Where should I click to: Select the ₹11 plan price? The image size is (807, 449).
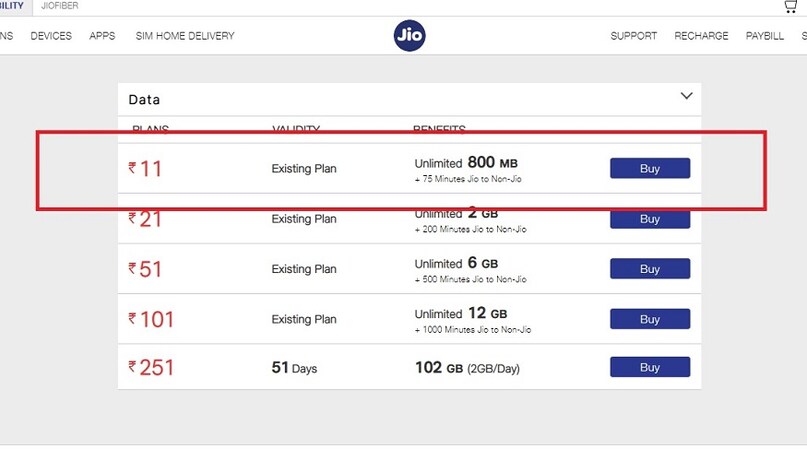point(146,169)
